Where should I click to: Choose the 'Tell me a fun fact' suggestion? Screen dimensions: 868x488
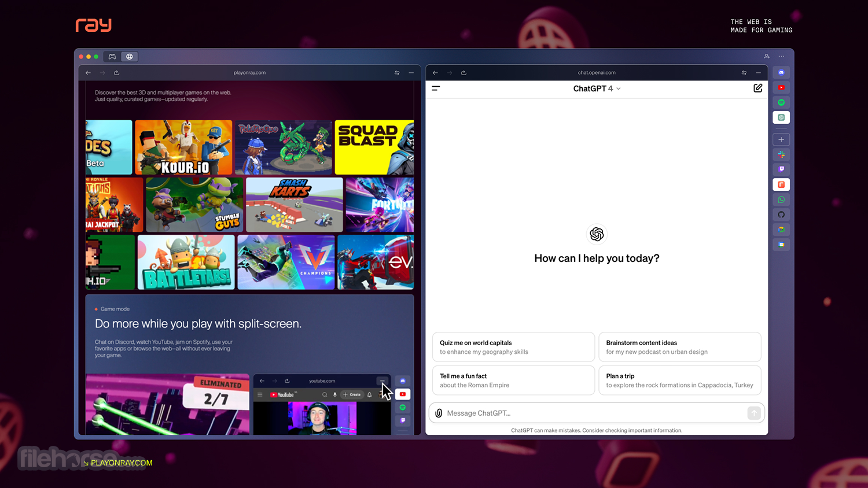coord(513,380)
